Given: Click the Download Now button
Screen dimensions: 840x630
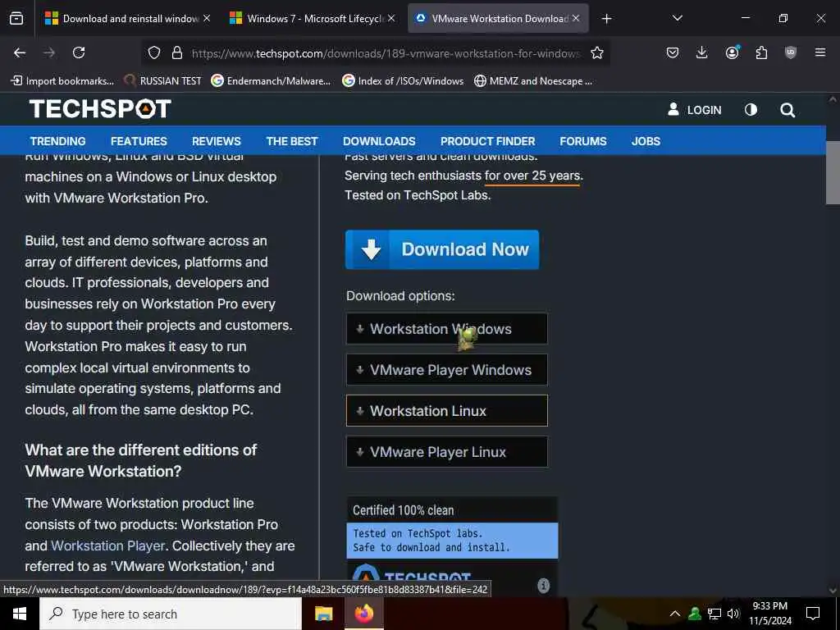Looking at the screenshot, I should click(x=442, y=249).
